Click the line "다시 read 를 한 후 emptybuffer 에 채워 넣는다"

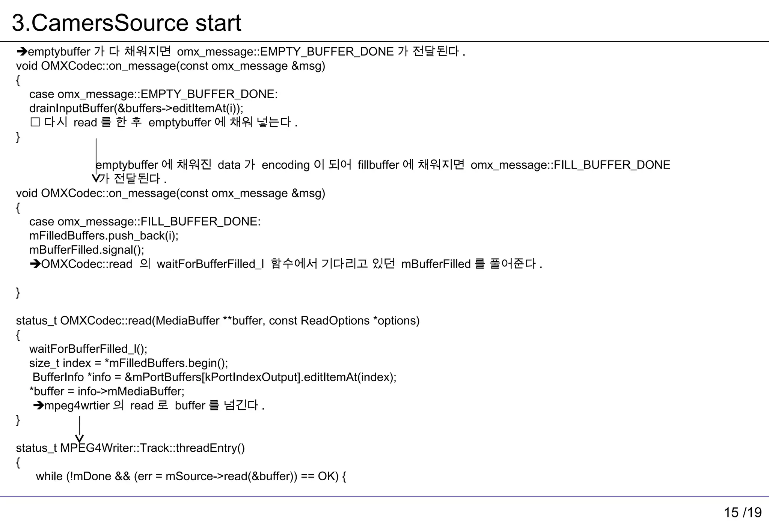click(x=164, y=122)
